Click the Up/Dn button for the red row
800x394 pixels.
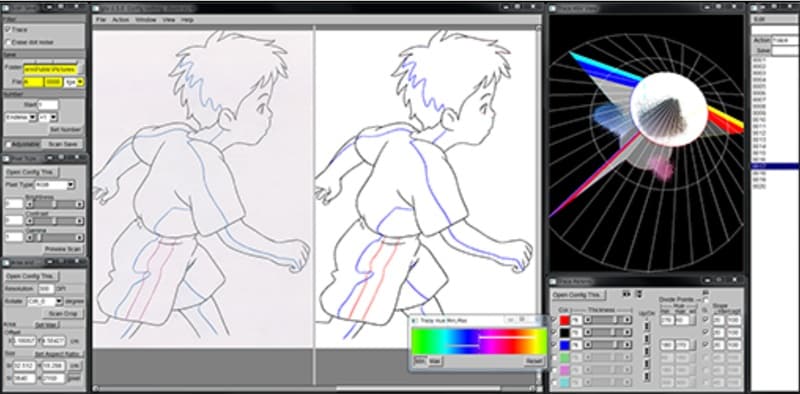pos(647,325)
